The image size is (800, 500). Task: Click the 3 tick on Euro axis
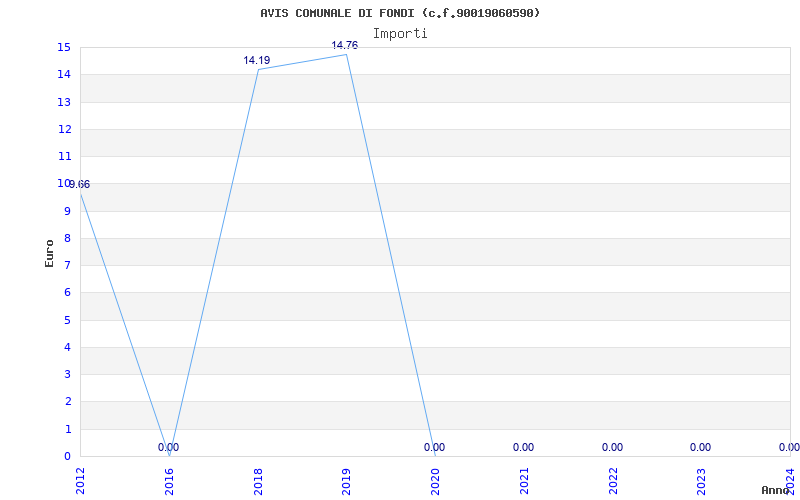[67, 374]
